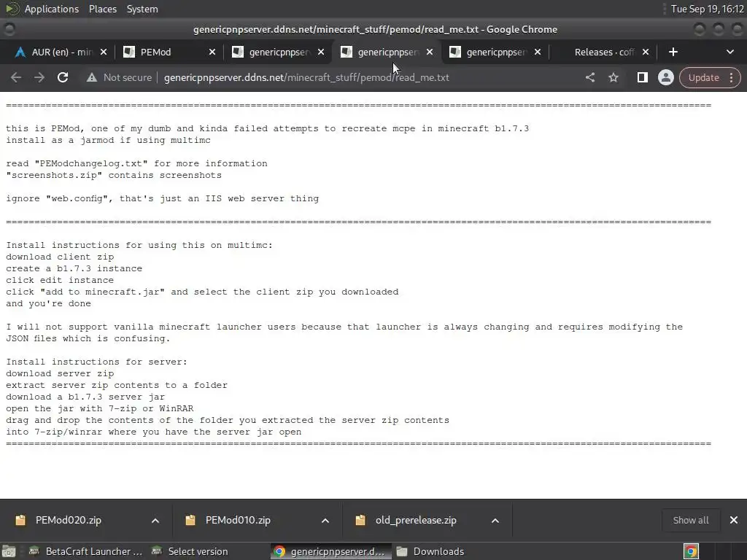The image size is (747, 560).
Task: Switch to Select version window in taskbar
Action: coord(190,551)
